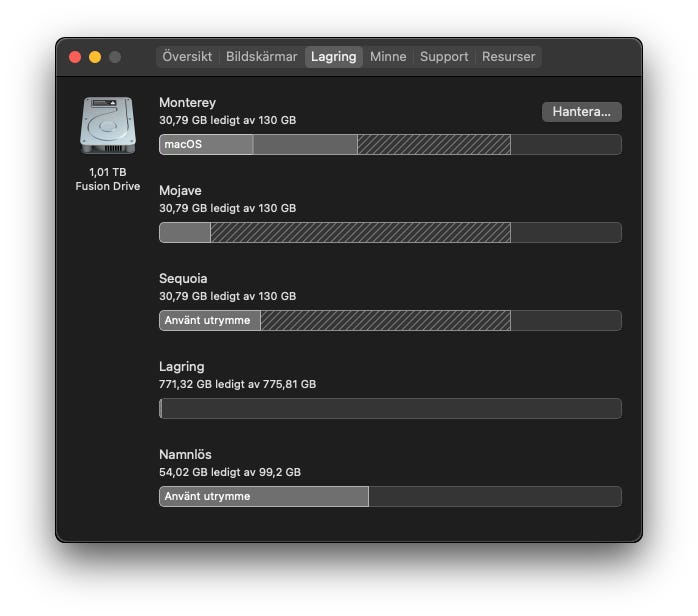Select the Lagring tab
This screenshot has width=698, height=616.
coord(333,57)
